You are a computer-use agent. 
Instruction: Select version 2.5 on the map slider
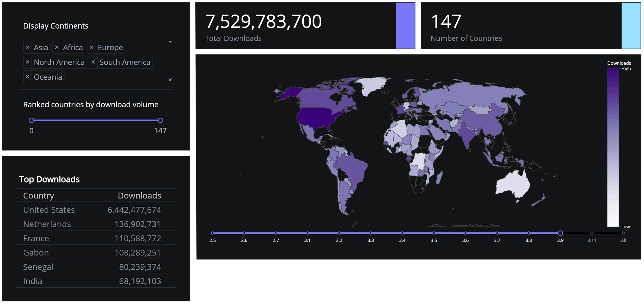(x=213, y=233)
